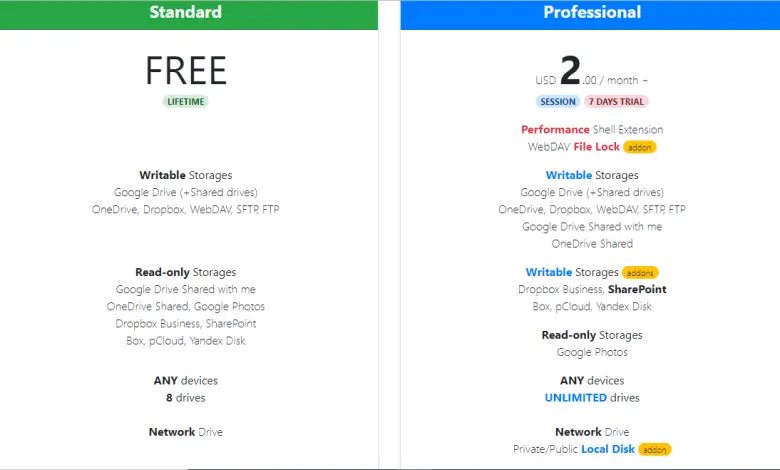This screenshot has width=780, height=470.
Task: Click the 8 drives text in Standard
Action: coord(186,397)
